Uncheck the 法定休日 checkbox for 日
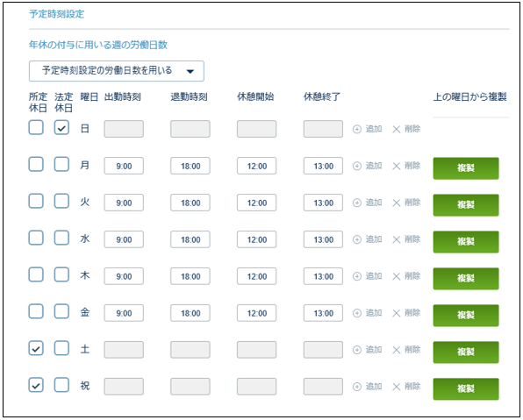 coord(61,128)
